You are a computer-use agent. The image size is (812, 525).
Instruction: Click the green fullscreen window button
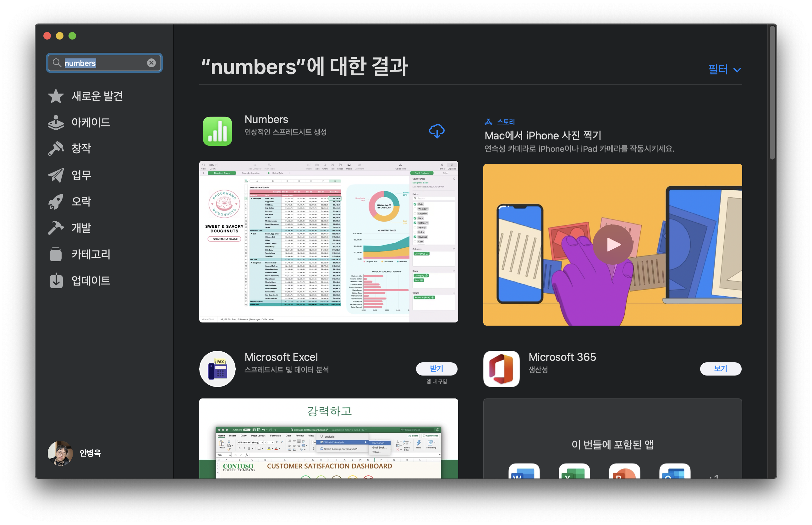click(72, 36)
